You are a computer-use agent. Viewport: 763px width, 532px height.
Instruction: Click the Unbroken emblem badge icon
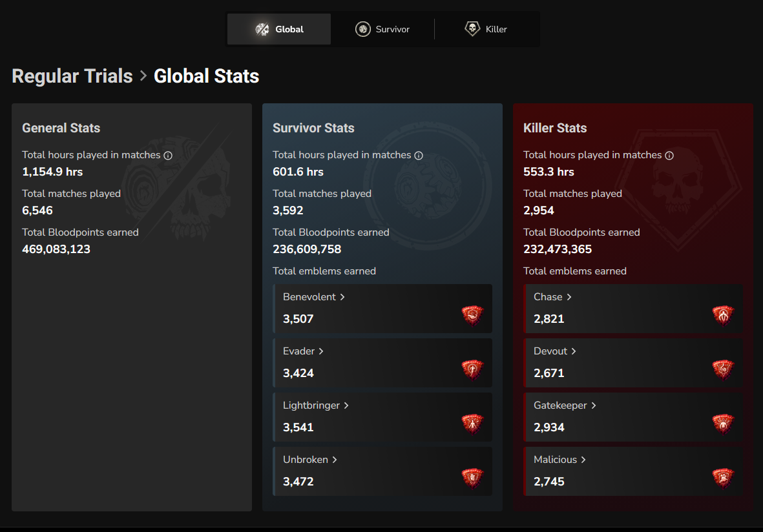[472, 478]
